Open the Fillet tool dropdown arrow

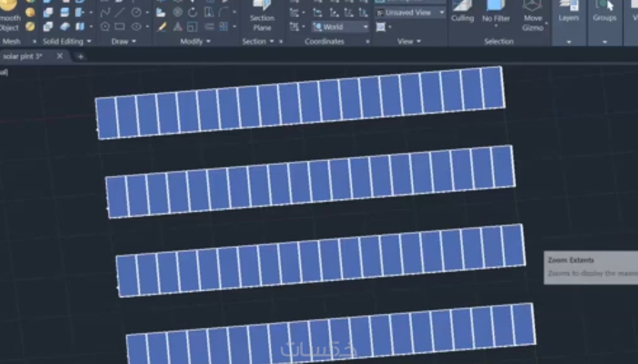(235, 12)
